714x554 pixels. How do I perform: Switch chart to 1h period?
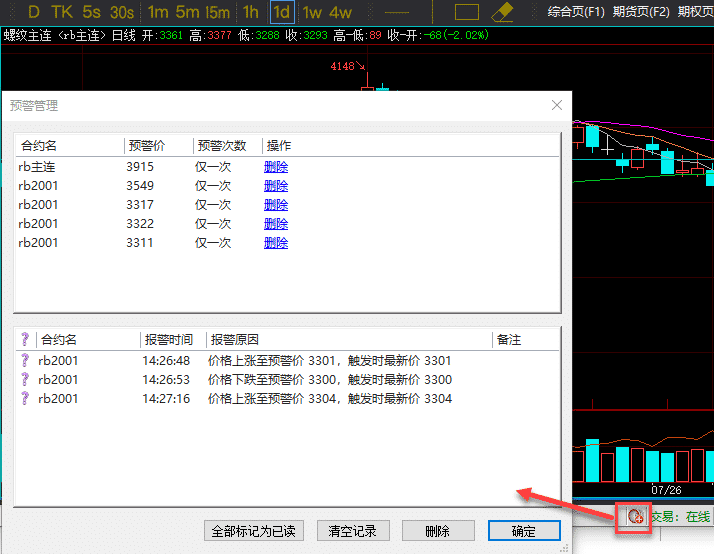250,12
